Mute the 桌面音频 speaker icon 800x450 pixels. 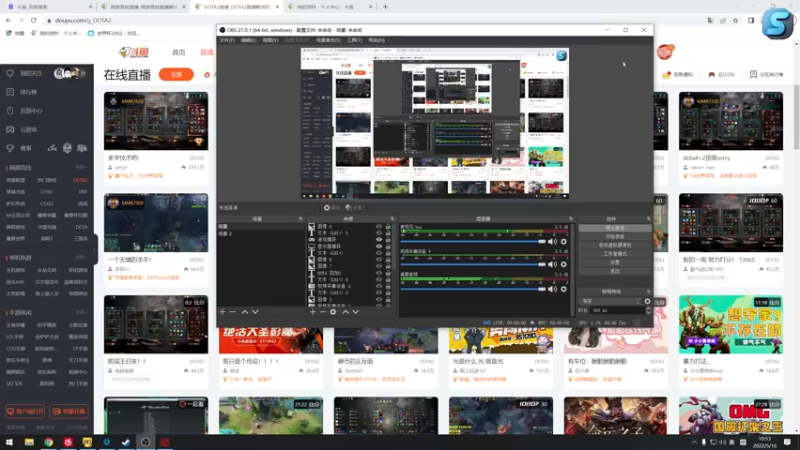pos(552,289)
